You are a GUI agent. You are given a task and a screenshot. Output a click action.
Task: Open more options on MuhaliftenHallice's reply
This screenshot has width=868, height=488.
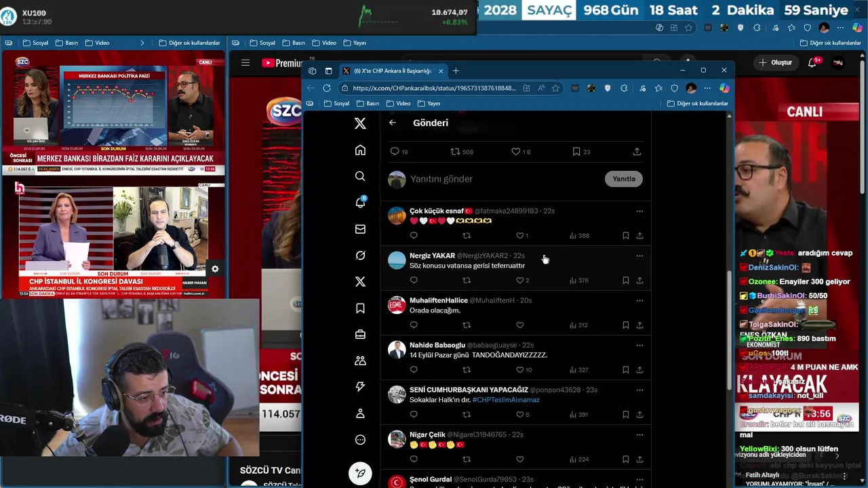[639, 300]
